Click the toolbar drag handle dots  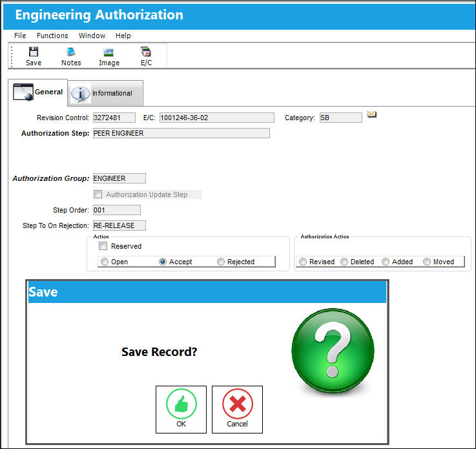point(12,56)
